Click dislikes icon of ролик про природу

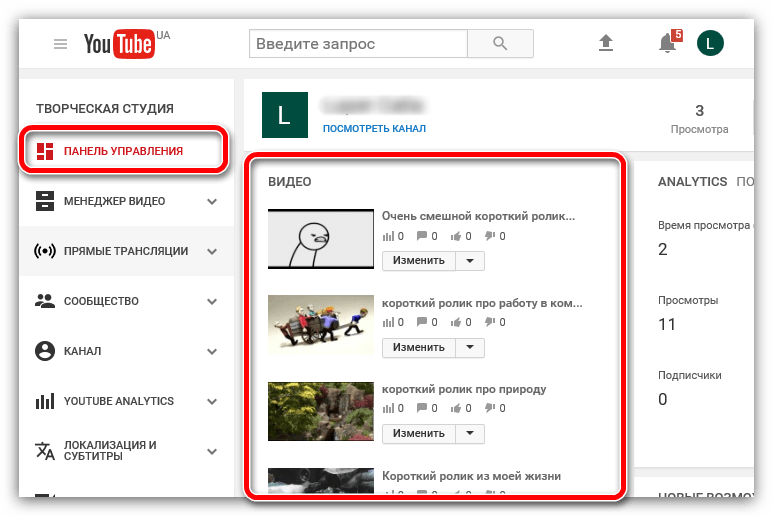pyautogui.click(x=490, y=408)
